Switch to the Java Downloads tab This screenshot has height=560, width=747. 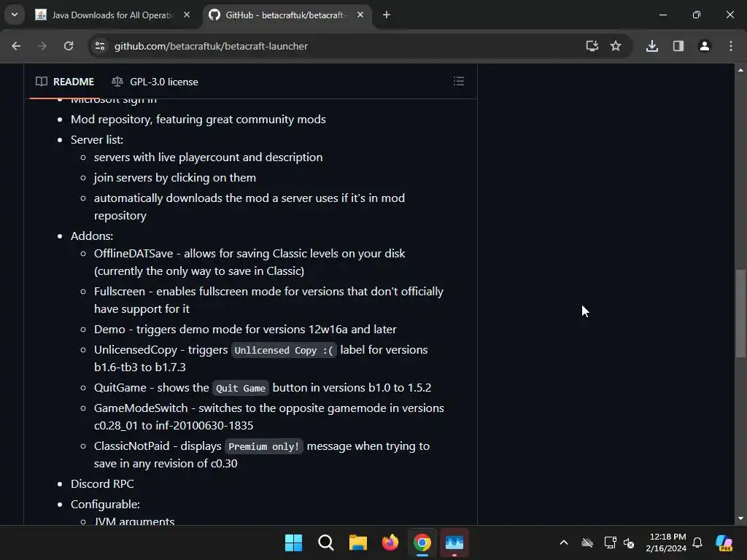[113, 15]
